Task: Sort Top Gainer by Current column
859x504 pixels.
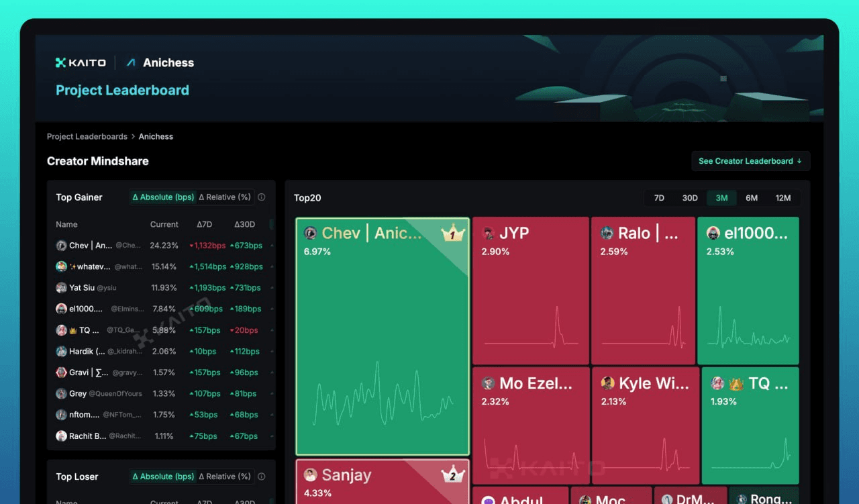Action: coord(164,224)
